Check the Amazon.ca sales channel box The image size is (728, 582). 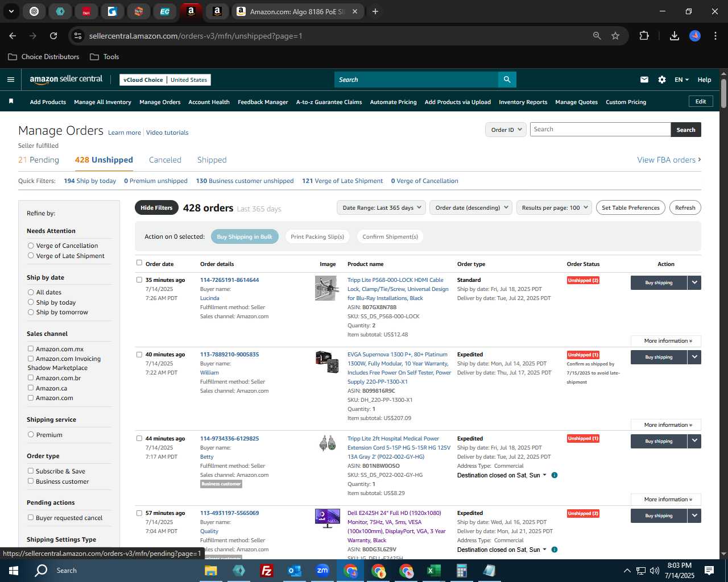[31, 388]
